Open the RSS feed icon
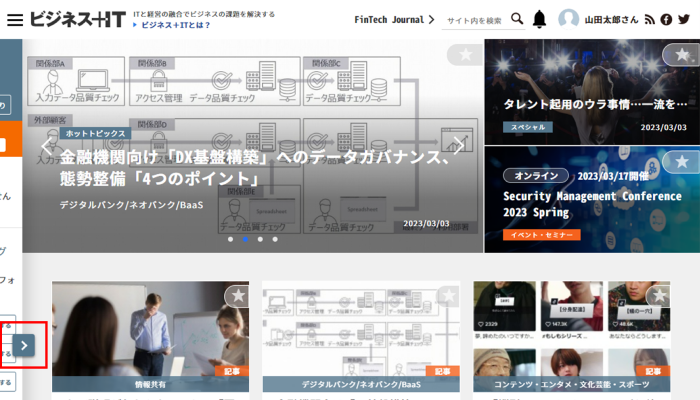This screenshot has height=400, width=700. 650,20
